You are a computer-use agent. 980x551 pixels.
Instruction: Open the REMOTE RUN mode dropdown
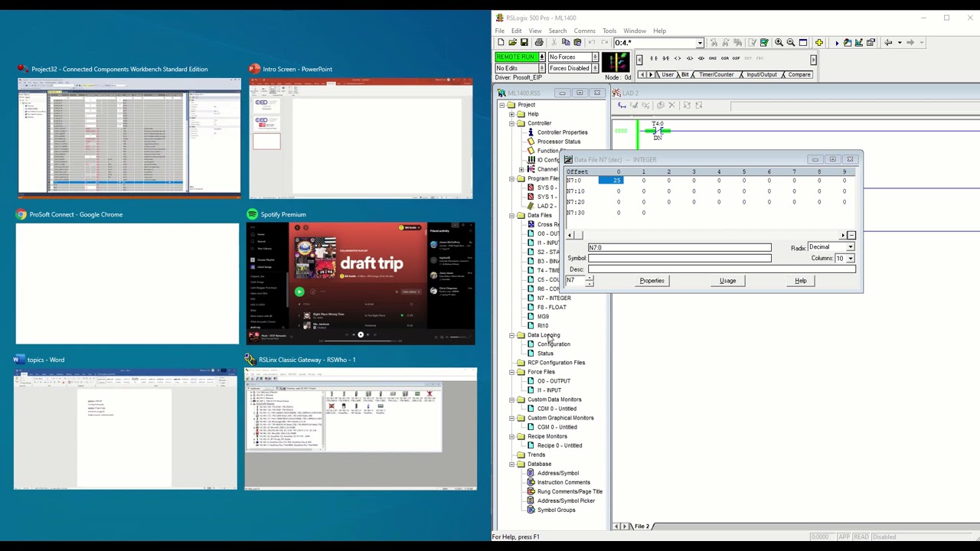coord(542,57)
